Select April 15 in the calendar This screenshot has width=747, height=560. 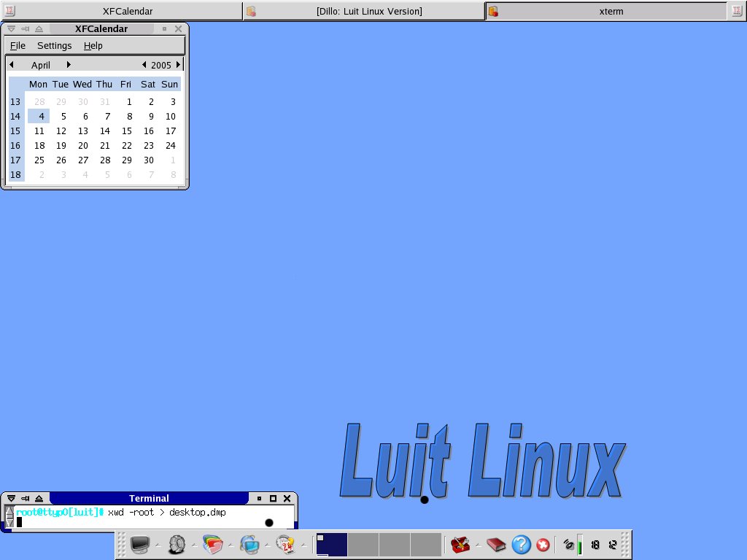click(127, 131)
